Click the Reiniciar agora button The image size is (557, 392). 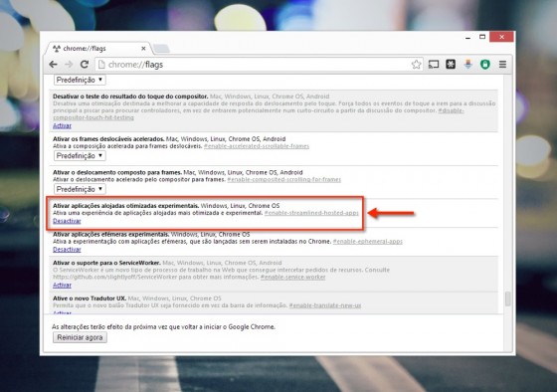[80, 337]
